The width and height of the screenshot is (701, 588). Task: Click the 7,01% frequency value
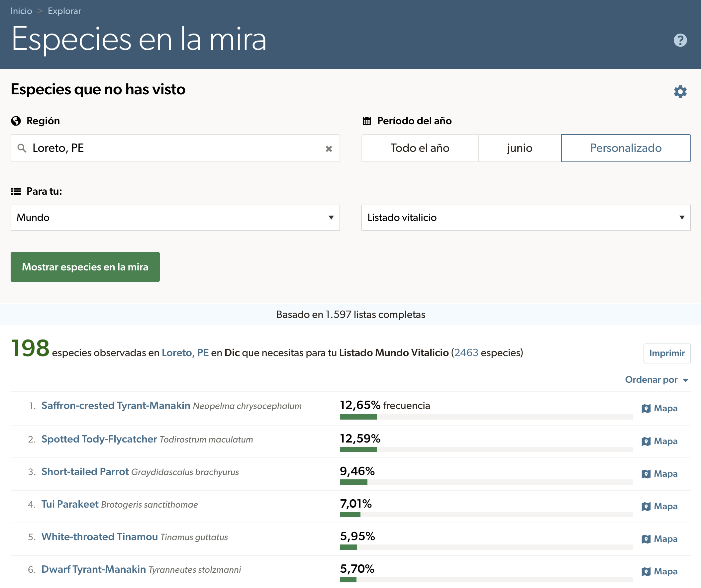[x=355, y=504]
